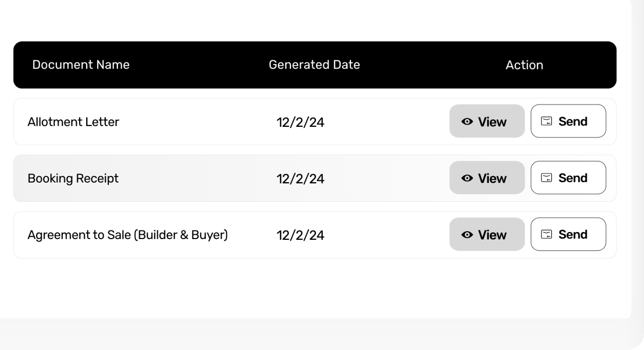
Task: Select the Booking Receipt row name
Action: 73,178
